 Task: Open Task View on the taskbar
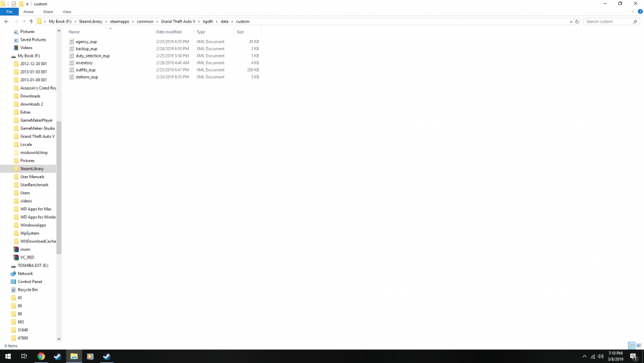(x=24, y=357)
